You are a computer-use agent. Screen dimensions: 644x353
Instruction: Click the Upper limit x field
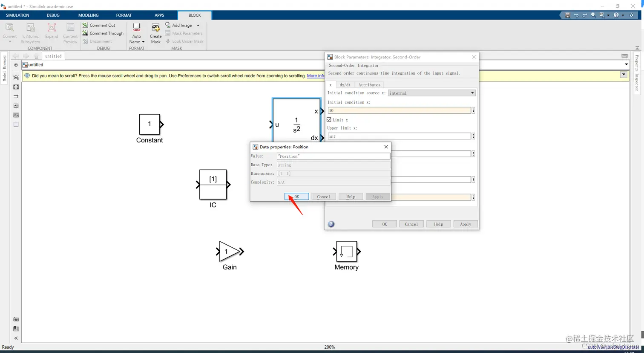[399, 136]
